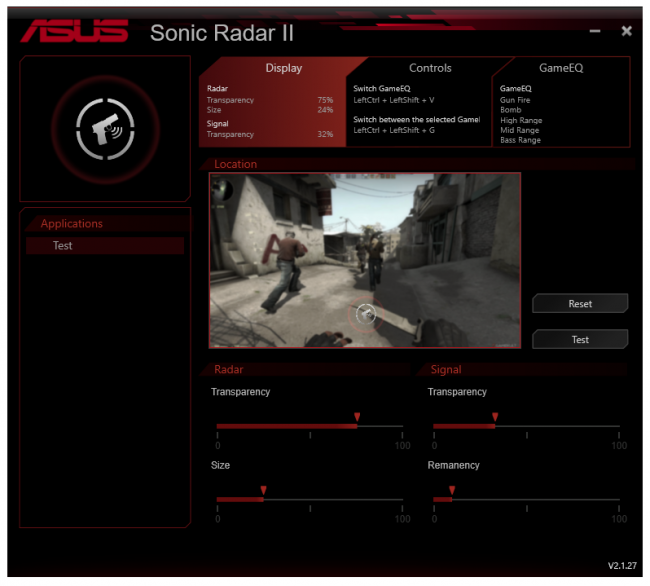
Task: Click the ASUS logo
Action: (74, 30)
